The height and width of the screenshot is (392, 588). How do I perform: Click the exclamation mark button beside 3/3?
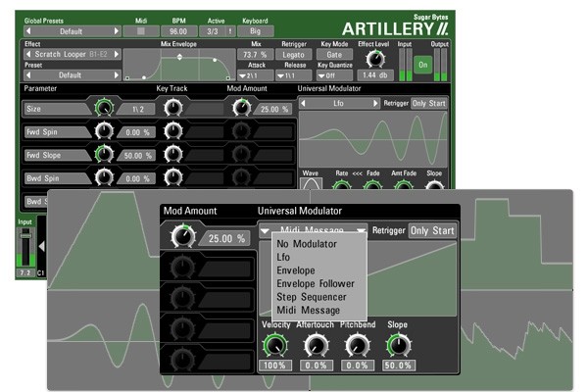click(230, 31)
